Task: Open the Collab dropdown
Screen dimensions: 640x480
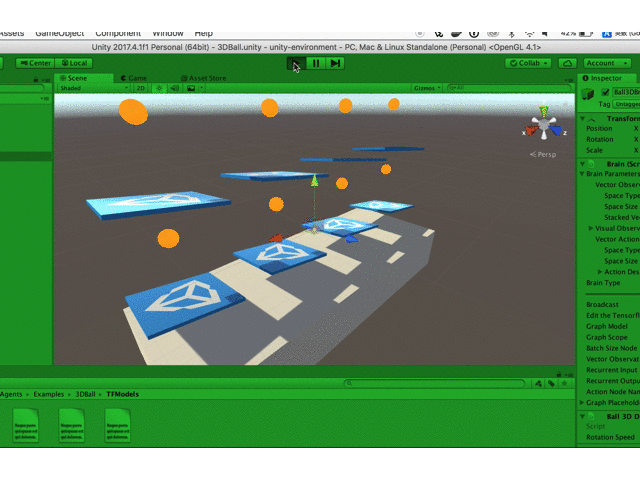Action: [529, 63]
